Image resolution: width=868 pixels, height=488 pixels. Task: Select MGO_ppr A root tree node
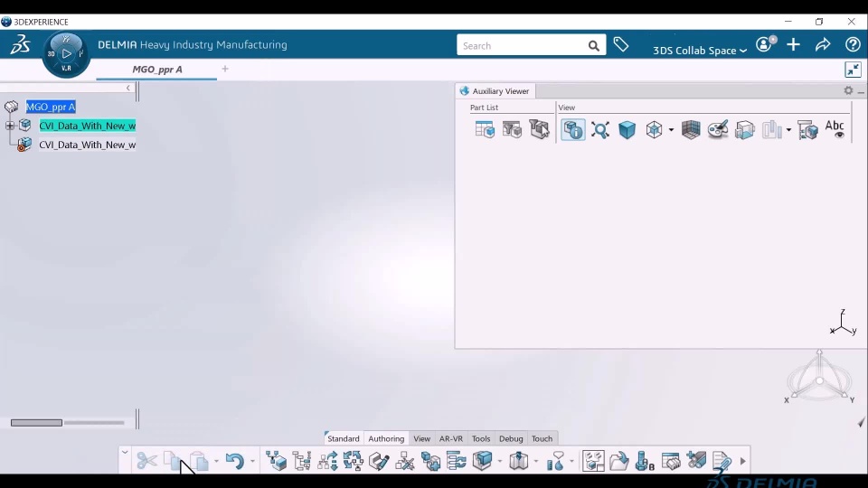pos(51,107)
